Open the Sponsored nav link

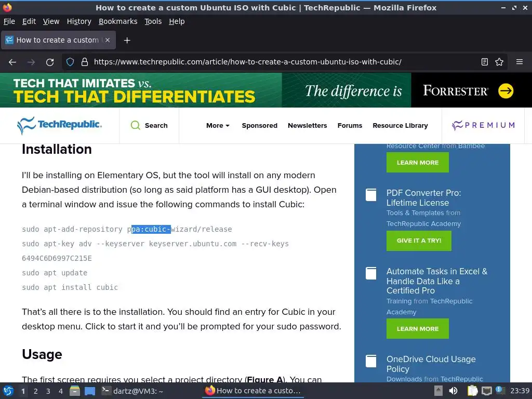click(260, 126)
